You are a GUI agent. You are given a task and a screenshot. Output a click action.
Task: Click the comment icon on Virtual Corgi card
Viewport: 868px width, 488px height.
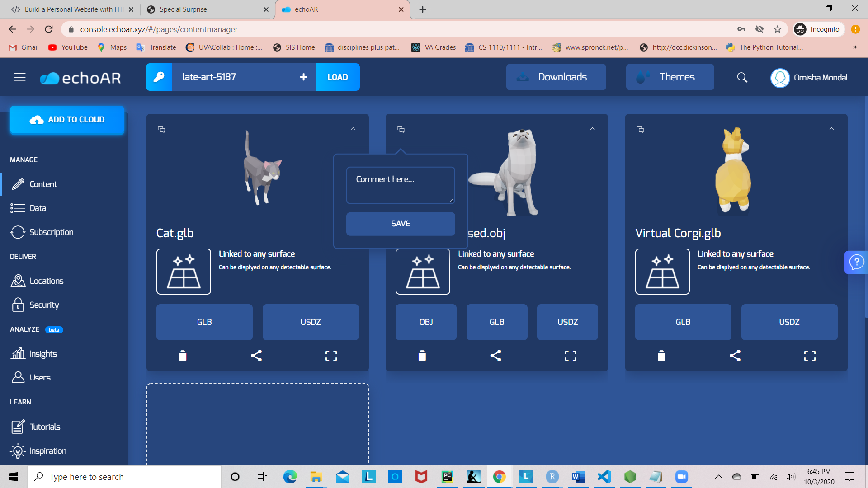(x=640, y=130)
